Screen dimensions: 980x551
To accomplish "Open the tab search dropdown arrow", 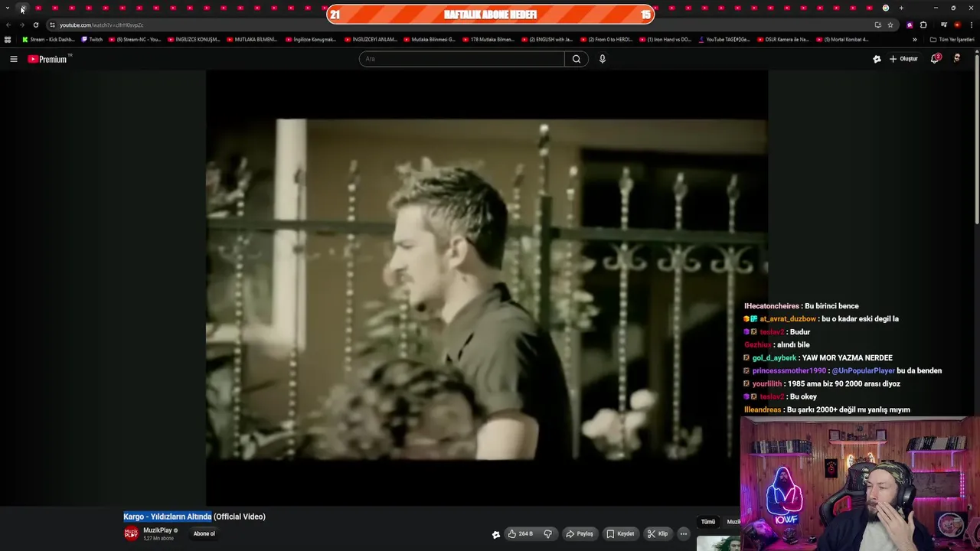I will point(8,8).
